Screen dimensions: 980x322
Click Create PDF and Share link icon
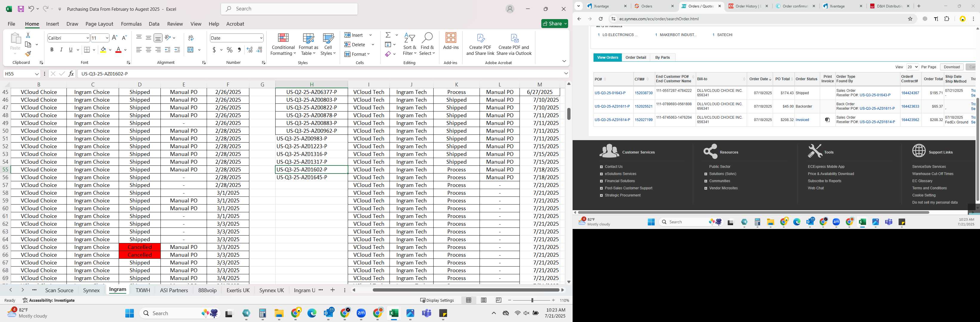pyautogui.click(x=480, y=44)
